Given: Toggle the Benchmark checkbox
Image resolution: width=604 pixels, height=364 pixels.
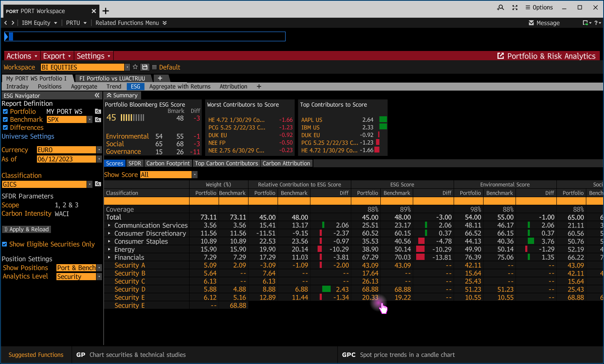Looking at the screenshot, I should coord(5,120).
